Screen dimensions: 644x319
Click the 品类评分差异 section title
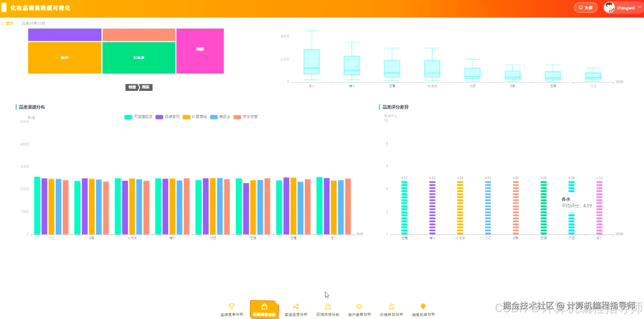[396, 107]
